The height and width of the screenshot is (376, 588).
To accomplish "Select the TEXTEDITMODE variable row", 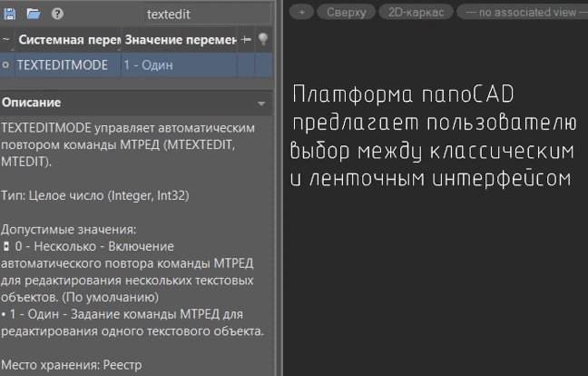I will pyautogui.click(x=136, y=64).
